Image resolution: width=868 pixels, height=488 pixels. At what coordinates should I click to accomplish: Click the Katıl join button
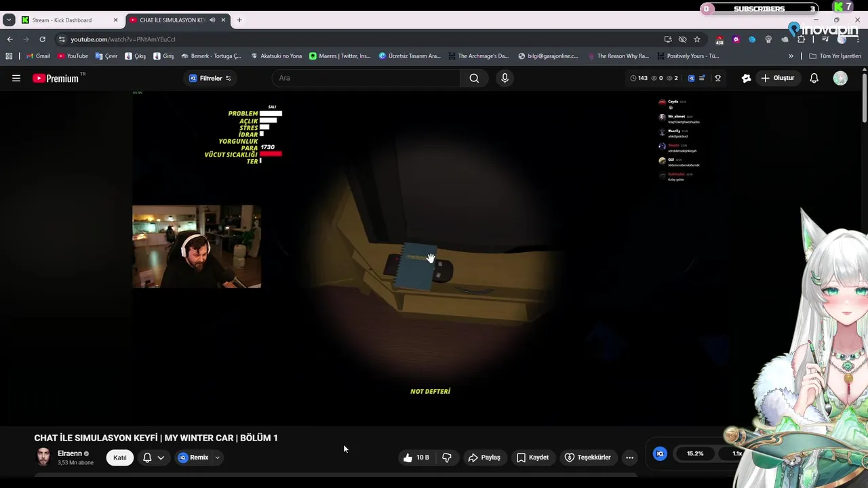119,457
